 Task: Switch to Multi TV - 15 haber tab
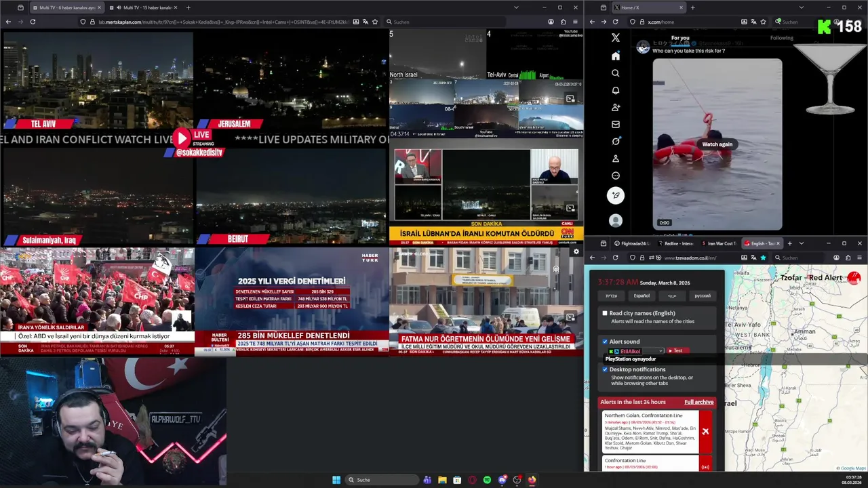coord(145,7)
